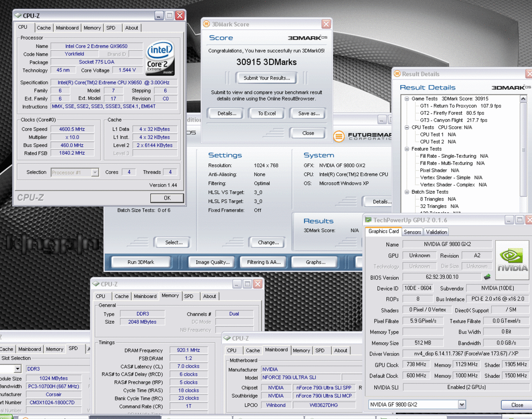The height and width of the screenshot is (419, 532).
Task: Click the Close button in GPU-Z
Action: (x=517, y=405)
